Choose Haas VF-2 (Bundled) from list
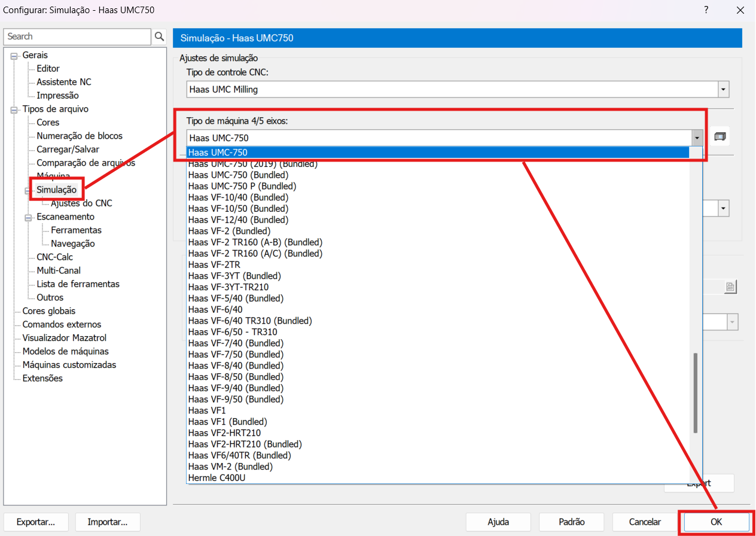Image resolution: width=756 pixels, height=536 pixels. point(228,231)
